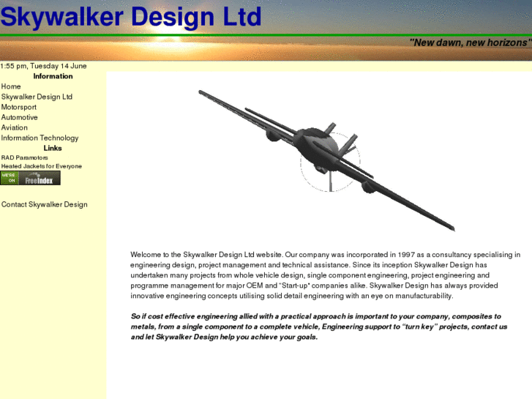Screen dimensions: 532x399
Task: Open Heated Jackets for Everyone link
Action: (x=42, y=166)
